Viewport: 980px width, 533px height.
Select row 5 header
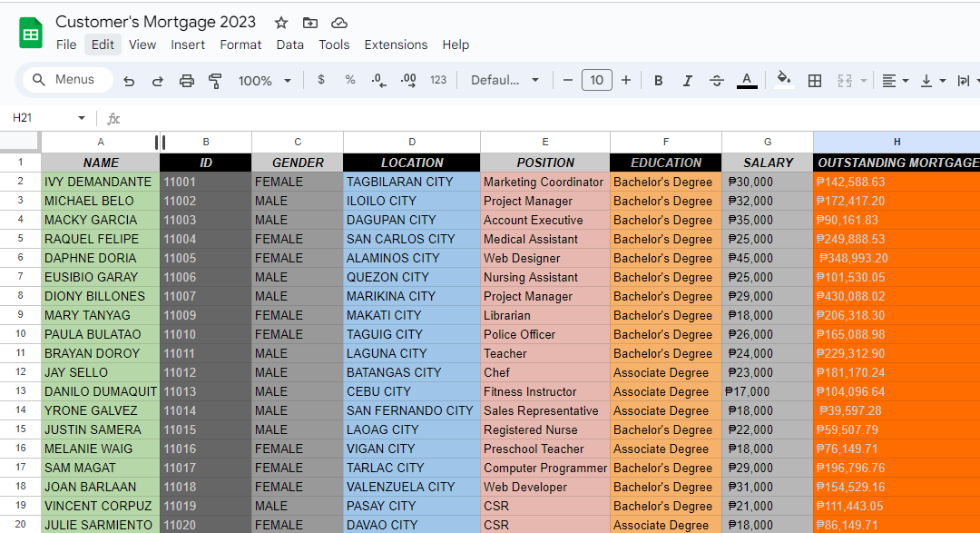[21, 239]
